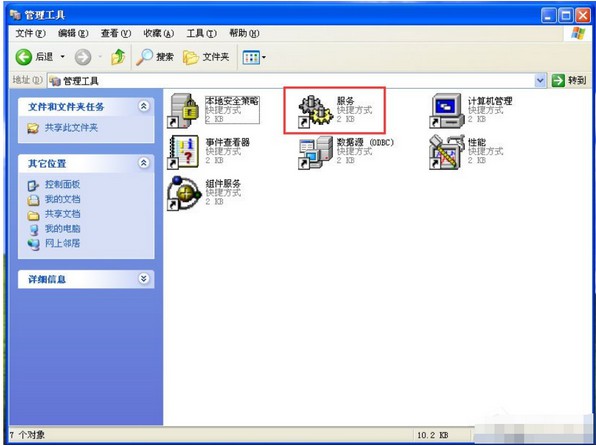Collapse the 文件和文件夹任务 panel
This screenshot has width=596, height=446.
[144, 106]
